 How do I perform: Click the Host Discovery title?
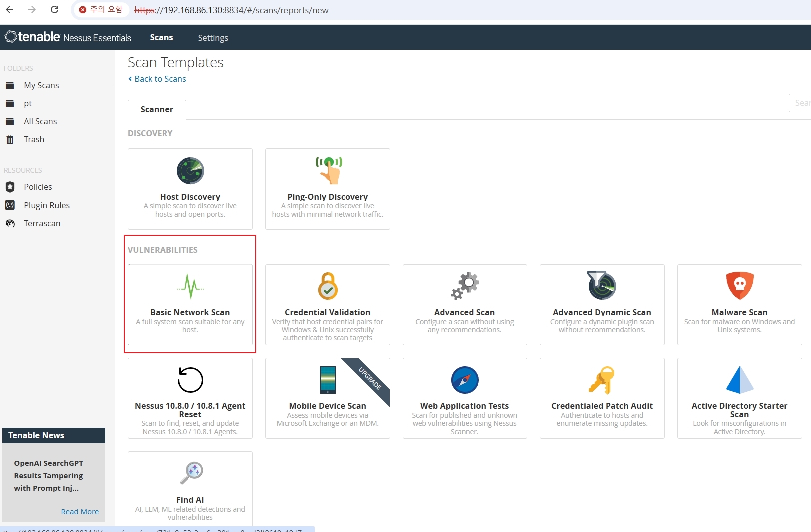[x=190, y=197]
